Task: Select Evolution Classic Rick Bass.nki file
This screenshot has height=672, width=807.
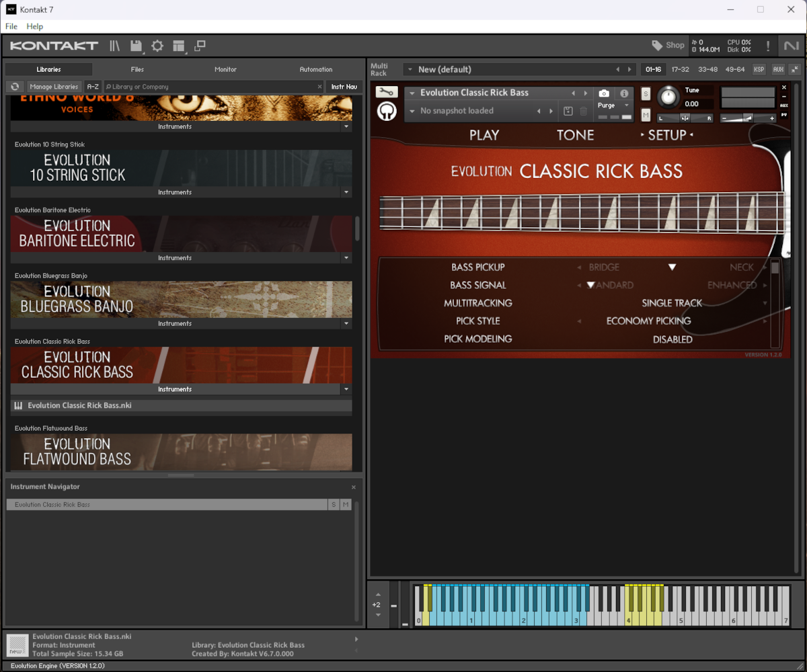Action: (182, 406)
